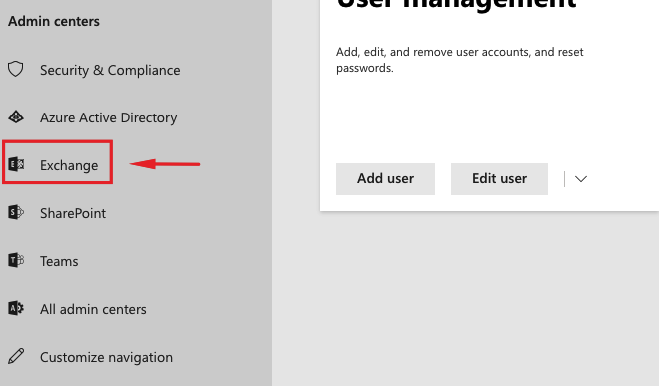Select Customize navigation
The height and width of the screenshot is (386, 659).
coord(106,357)
